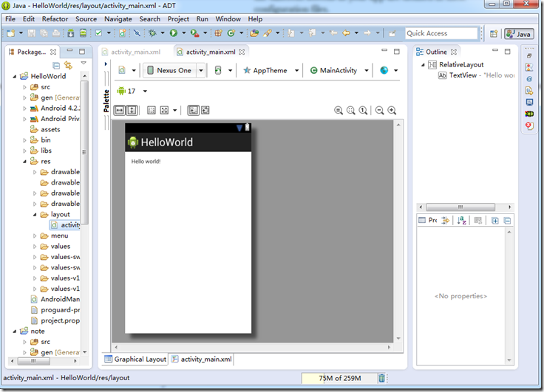Select the TextView item in Outline
544x392 pixels.
coord(476,75)
